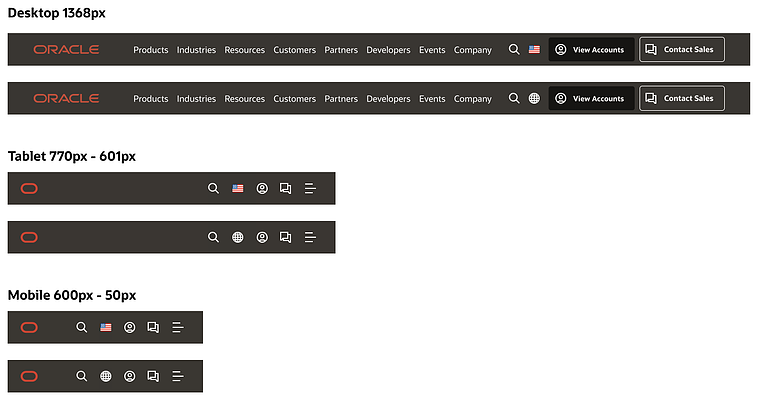Open Products menu in the top desktop navbar
This screenshot has width=759, height=399.
151,50
